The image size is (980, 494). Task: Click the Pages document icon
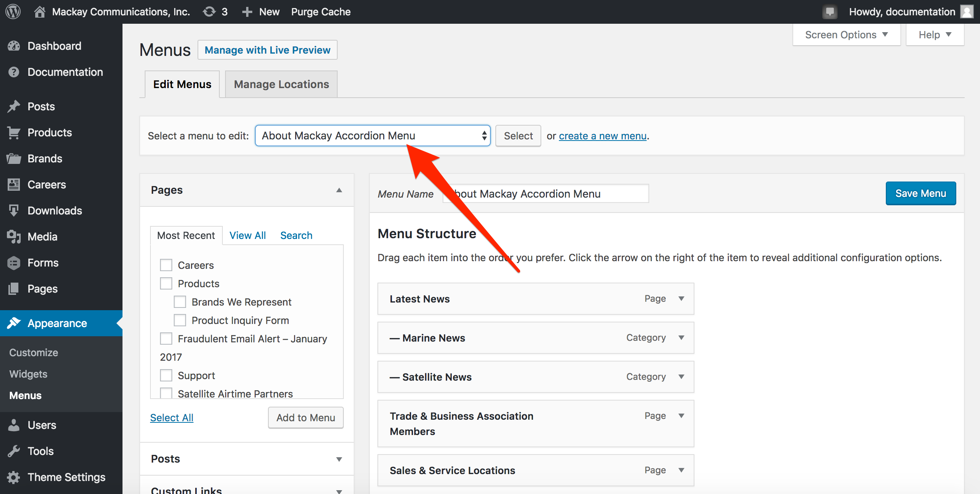[14, 289]
